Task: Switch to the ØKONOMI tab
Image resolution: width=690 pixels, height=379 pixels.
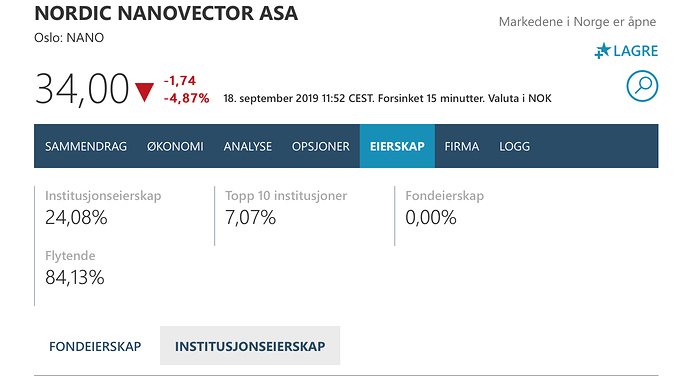Action: (175, 146)
